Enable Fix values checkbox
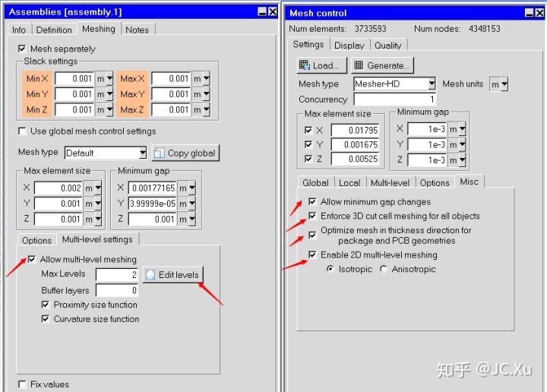547x392 pixels. (x=22, y=384)
